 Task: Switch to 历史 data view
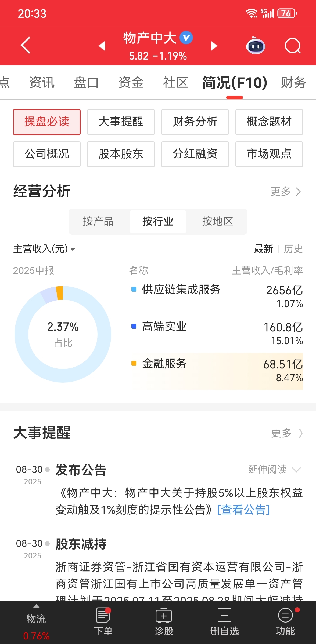point(293,249)
